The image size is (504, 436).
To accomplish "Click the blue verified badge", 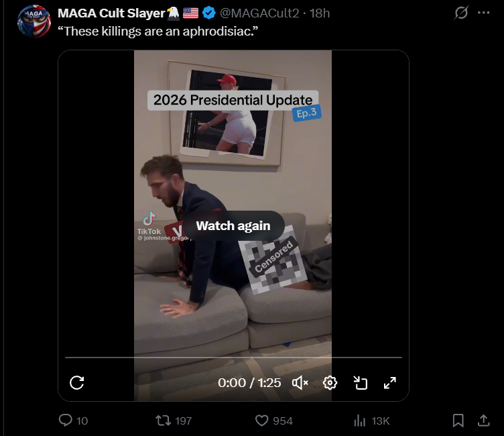I will tap(209, 13).
